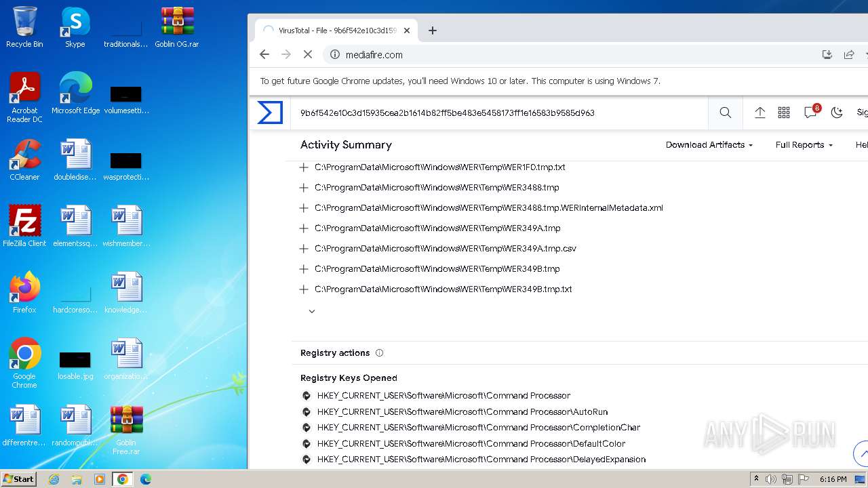Open media player taskbar icon
Image resolution: width=868 pixels, height=488 pixels.
pyautogui.click(x=100, y=479)
